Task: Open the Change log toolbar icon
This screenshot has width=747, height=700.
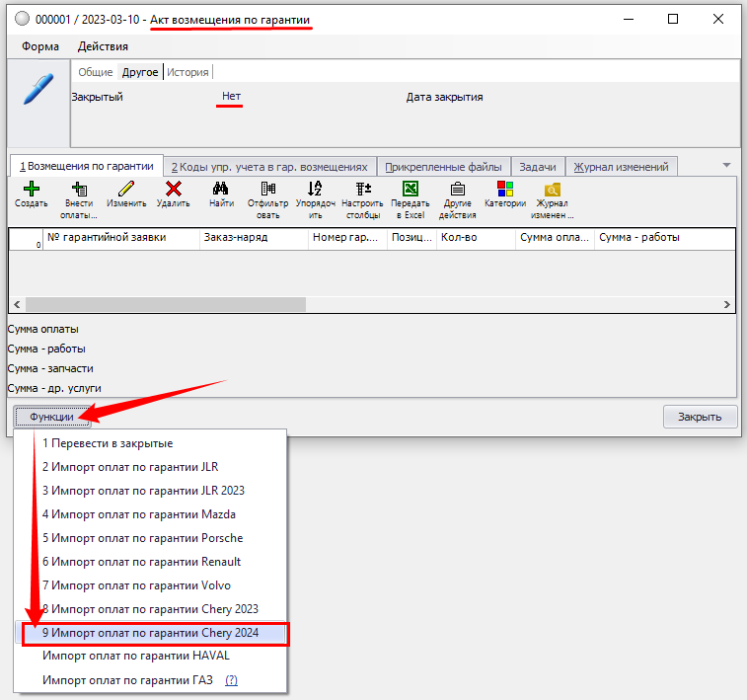Action: [x=552, y=189]
